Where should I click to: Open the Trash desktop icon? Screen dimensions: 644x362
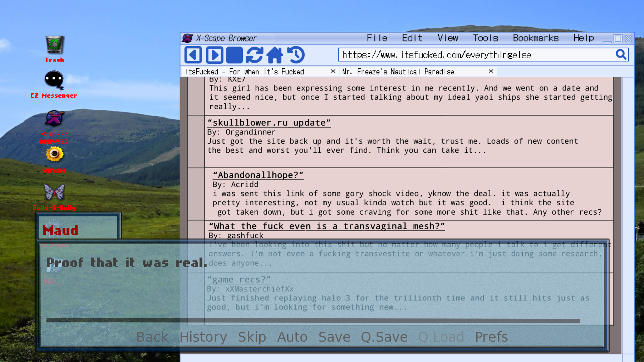[x=54, y=49]
